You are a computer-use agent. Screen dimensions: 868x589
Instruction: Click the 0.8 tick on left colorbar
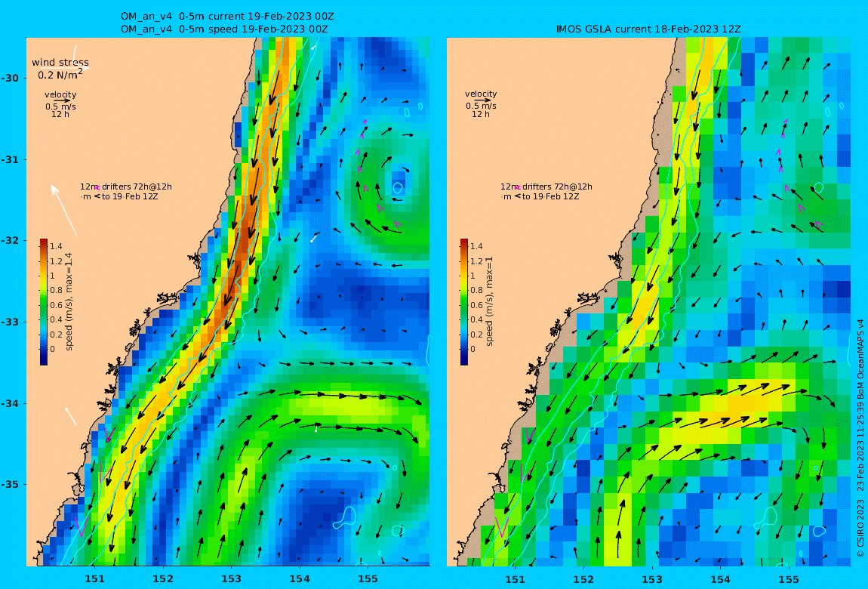point(56,290)
